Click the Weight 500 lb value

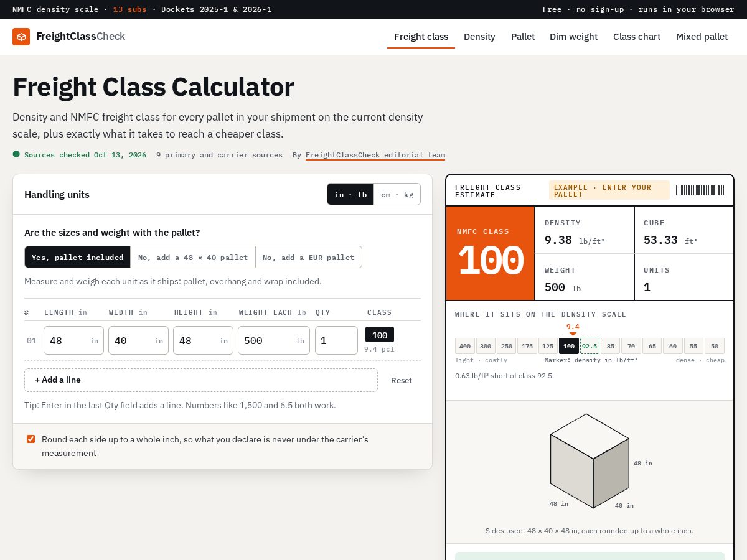563,287
